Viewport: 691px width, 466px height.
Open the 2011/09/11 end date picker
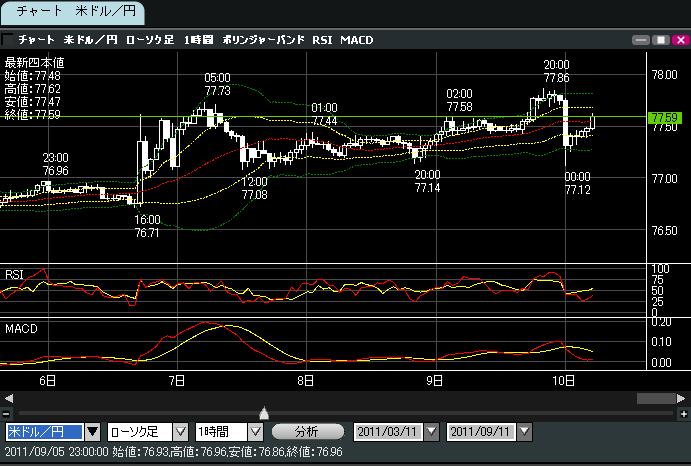coord(523,432)
